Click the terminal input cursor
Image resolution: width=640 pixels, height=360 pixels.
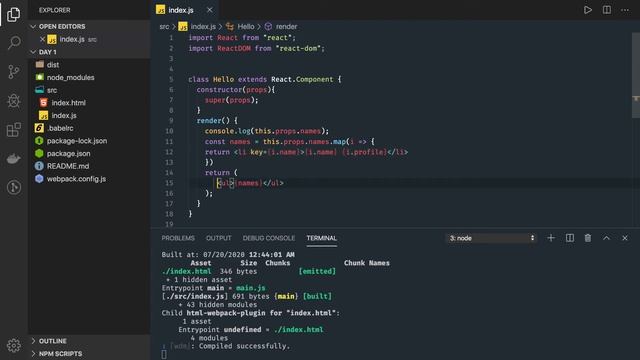pyautogui.click(x=164, y=355)
